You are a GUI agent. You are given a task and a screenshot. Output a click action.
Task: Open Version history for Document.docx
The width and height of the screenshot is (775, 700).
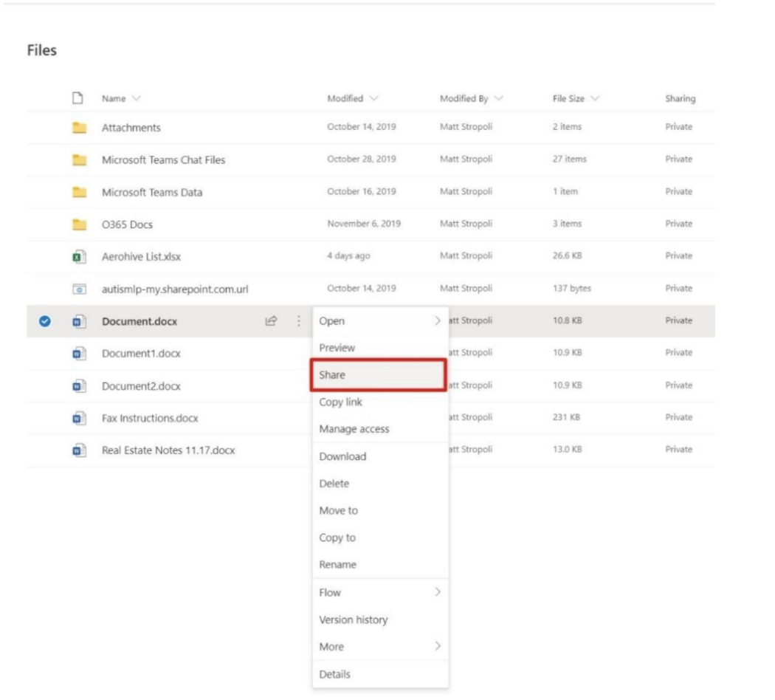[x=352, y=620]
